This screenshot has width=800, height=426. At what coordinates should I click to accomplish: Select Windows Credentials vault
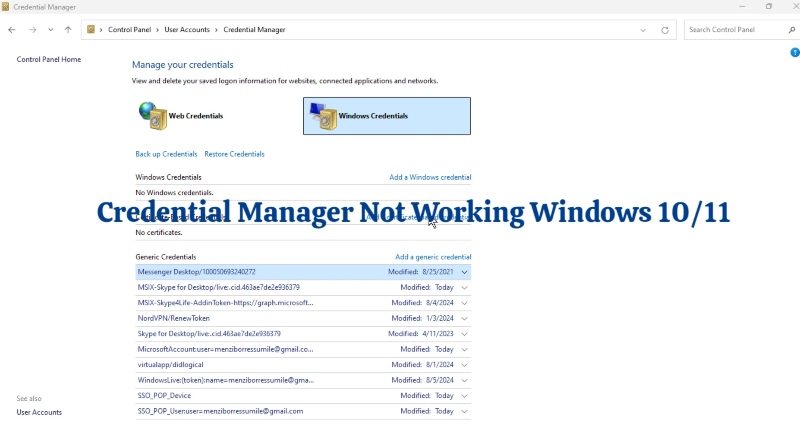(387, 116)
